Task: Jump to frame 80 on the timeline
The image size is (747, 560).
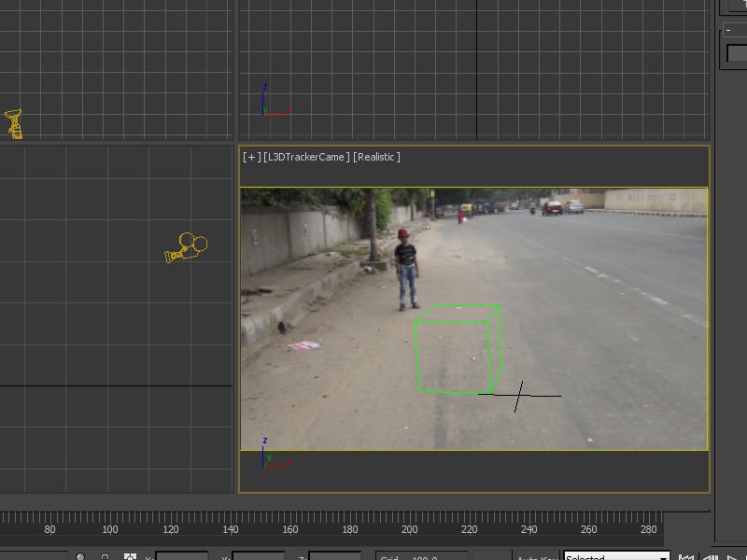Action: pyautogui.click(x=49, y=529)
